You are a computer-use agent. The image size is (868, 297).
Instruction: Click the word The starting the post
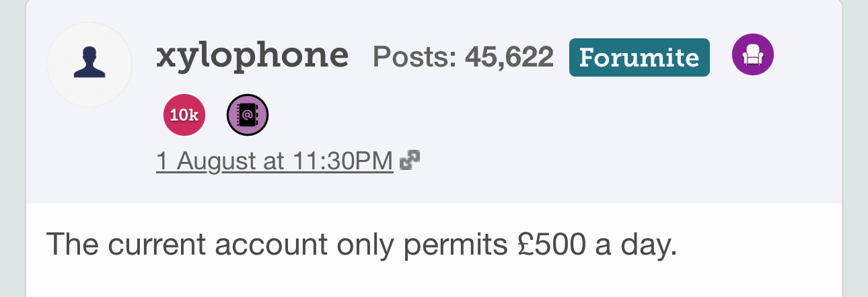pos(73,245)
